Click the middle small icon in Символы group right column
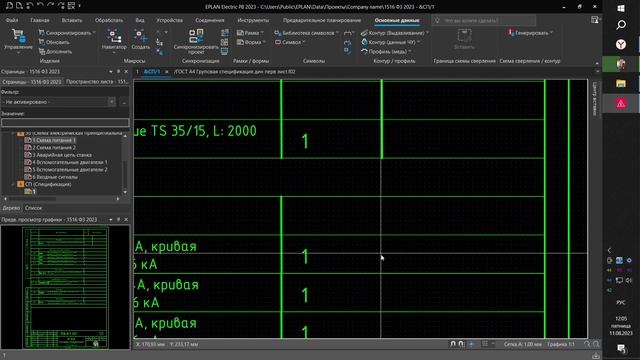 click(x=347, y=42)
